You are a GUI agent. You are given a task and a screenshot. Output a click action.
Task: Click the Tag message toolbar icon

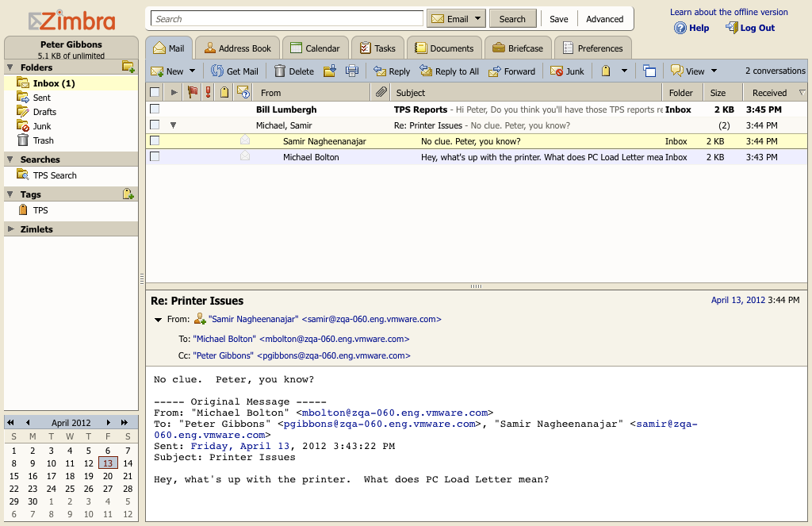point(605,71)
